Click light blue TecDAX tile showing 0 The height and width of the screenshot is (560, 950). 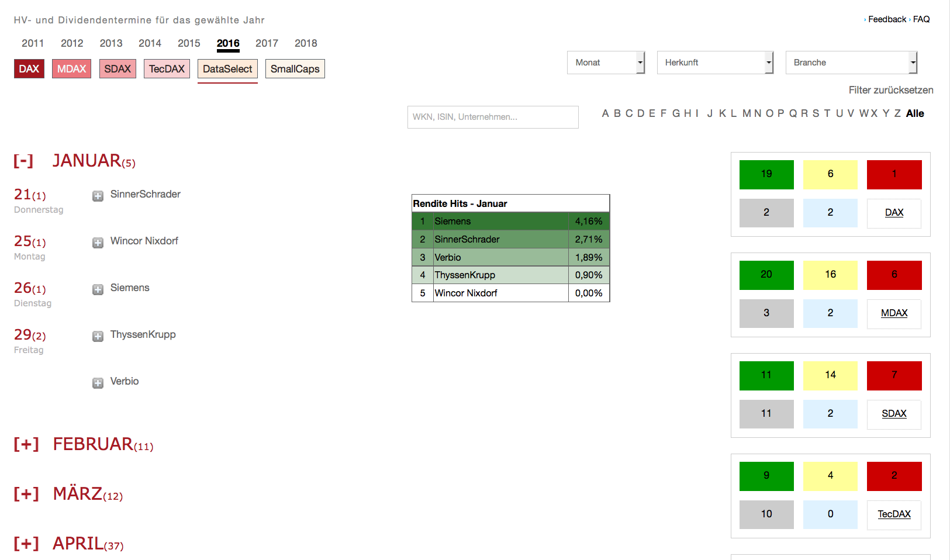(x=830, y=514)
